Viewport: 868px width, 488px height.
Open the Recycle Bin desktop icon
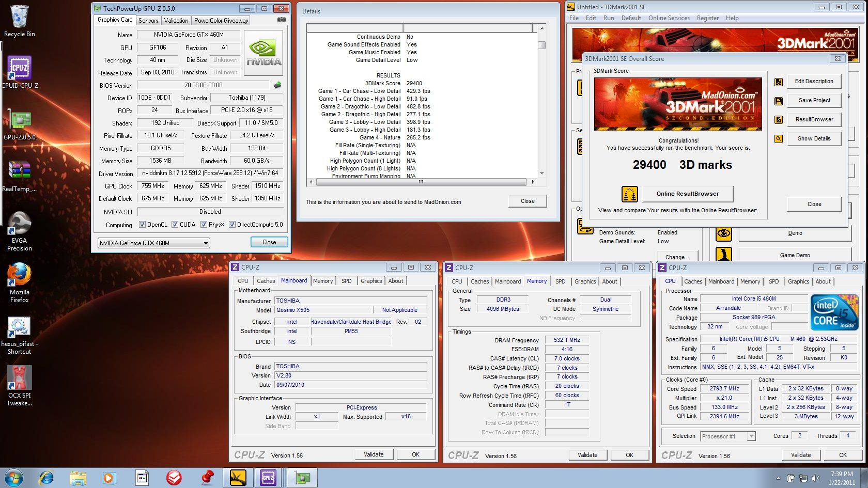click(19, 22)
